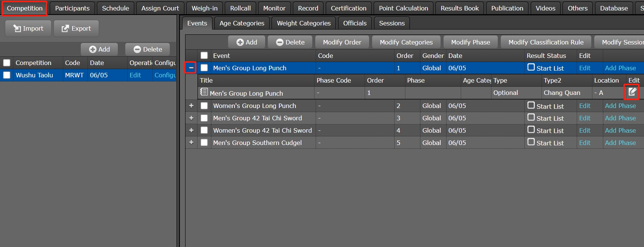
Task: Click the Modify Phase button
Action: [470, 42]
